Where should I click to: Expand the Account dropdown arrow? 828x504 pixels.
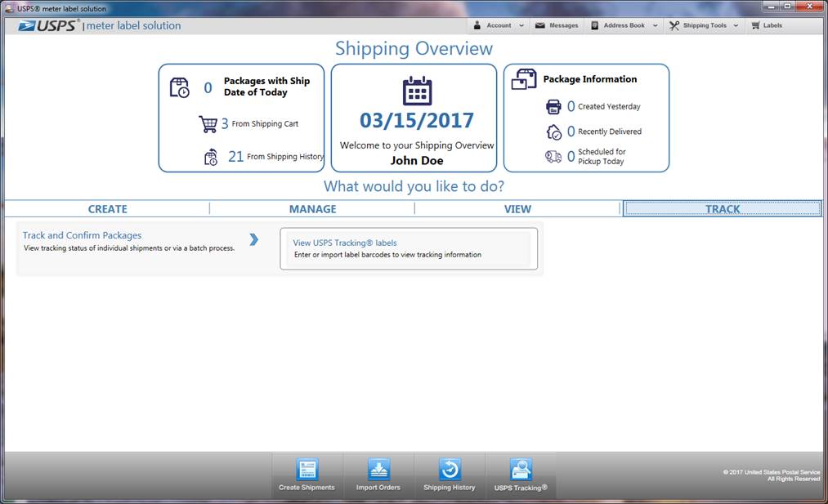521,25
